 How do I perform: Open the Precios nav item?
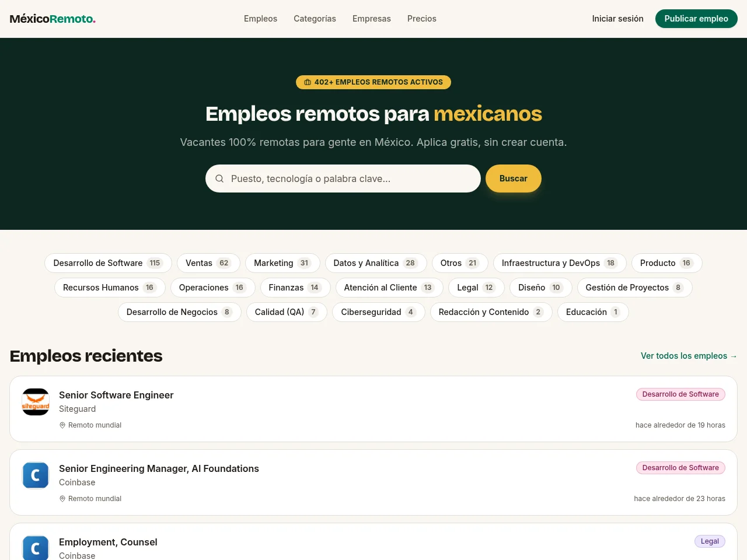[x=422, y=19]
